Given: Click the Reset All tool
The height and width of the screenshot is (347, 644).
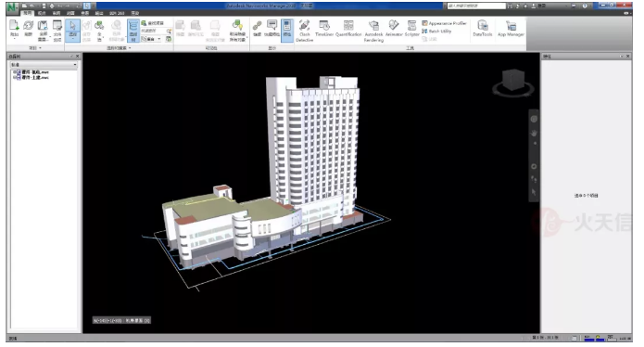Looking at the screenshot, I should click(43, 31).
